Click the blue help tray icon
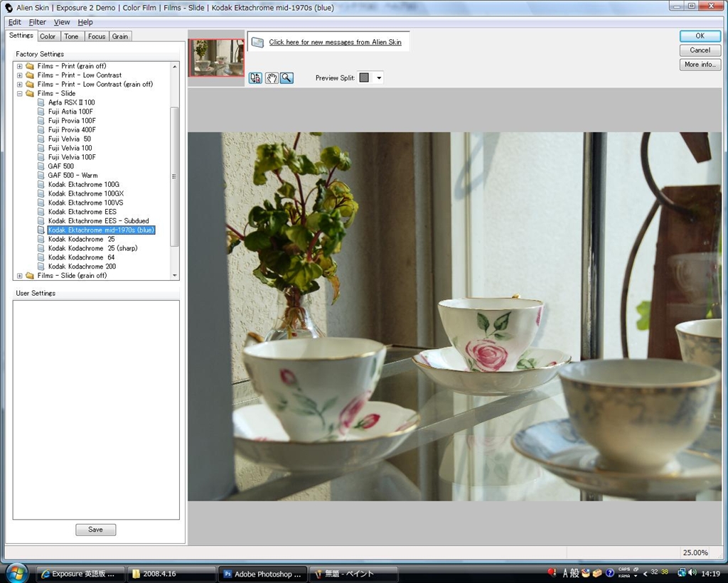This screenshot has width=728, height=583. point(610,573)
